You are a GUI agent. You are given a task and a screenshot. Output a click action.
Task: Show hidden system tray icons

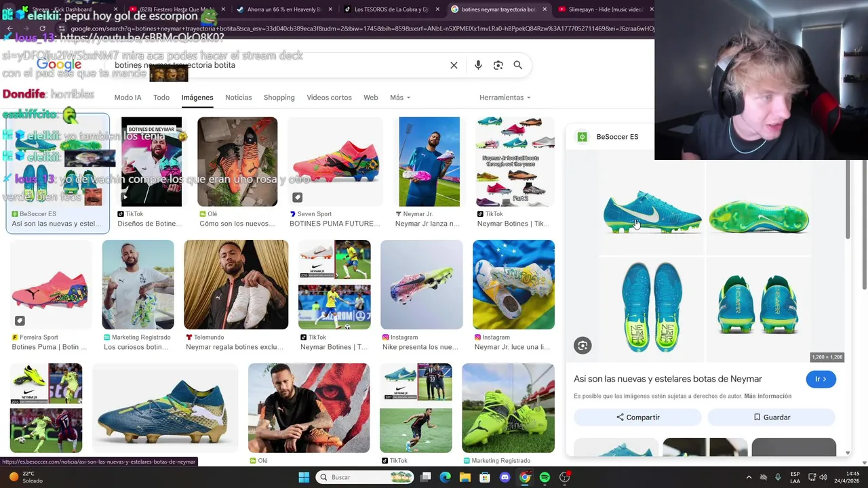(749, 477)
